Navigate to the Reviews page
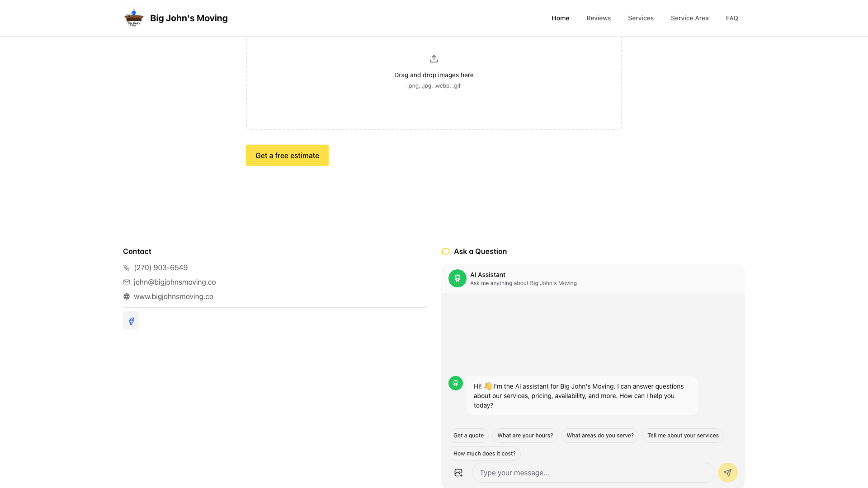Viewport: 868px width, 488px height. pos(598,18)
